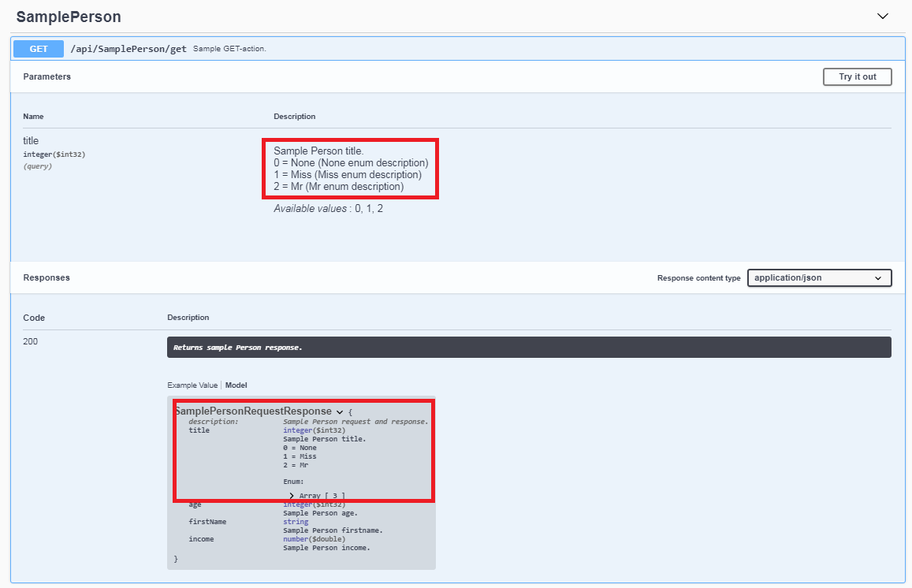Image resolution: width=912 pixels, height=588 pixels.
Task: Click the title parameter name
Action: click(x=29, y=140)
